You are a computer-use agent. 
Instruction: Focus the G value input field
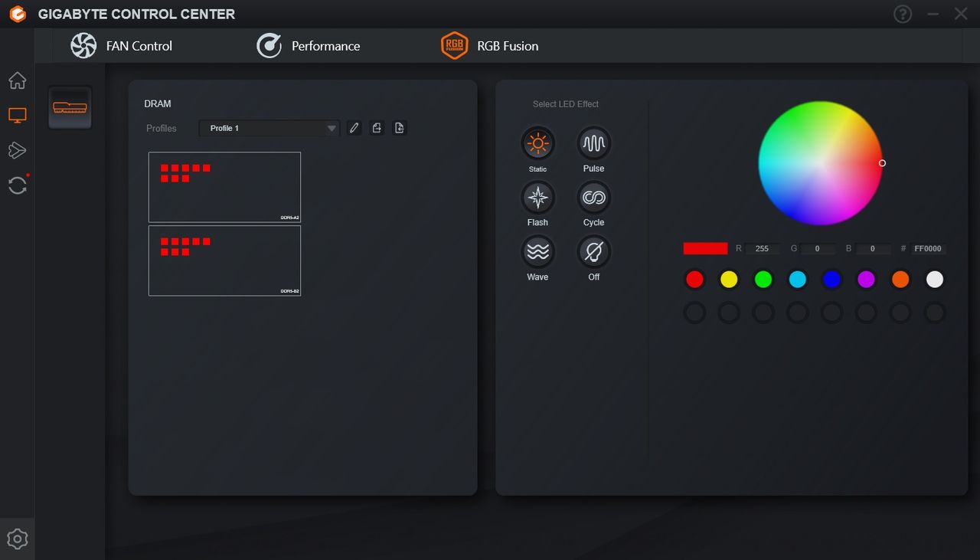pos(818,249)
